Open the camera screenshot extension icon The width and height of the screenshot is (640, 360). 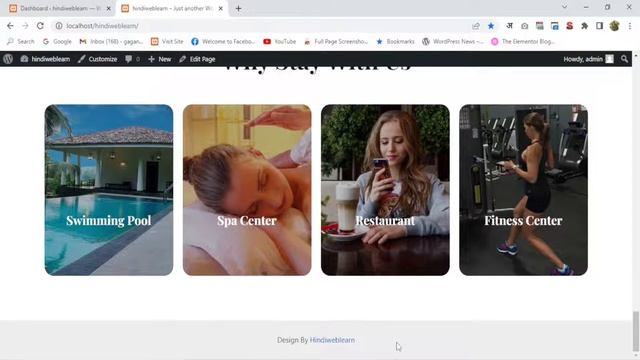click(524, 26)
